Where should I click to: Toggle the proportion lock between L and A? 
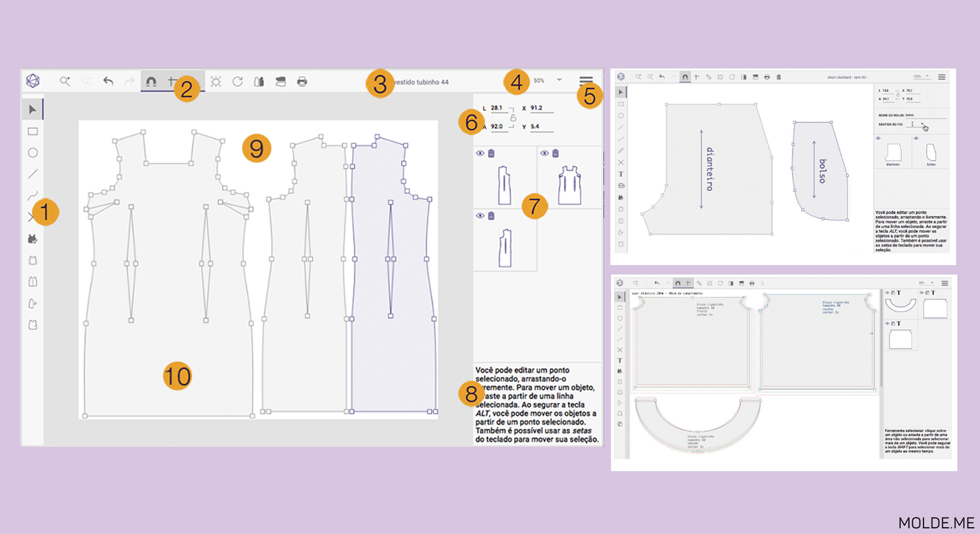pyautogui.click(x=513, y=117)
